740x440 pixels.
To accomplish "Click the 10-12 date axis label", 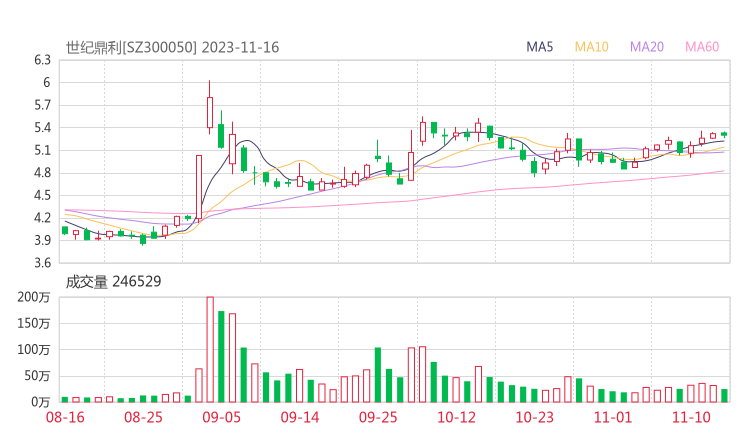I will (456, 417).
